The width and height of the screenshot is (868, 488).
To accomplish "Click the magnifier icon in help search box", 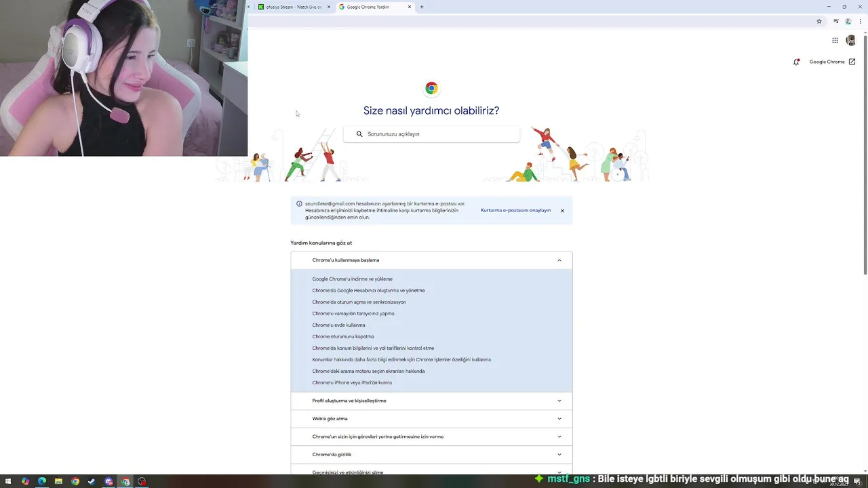I will [359, 134].
